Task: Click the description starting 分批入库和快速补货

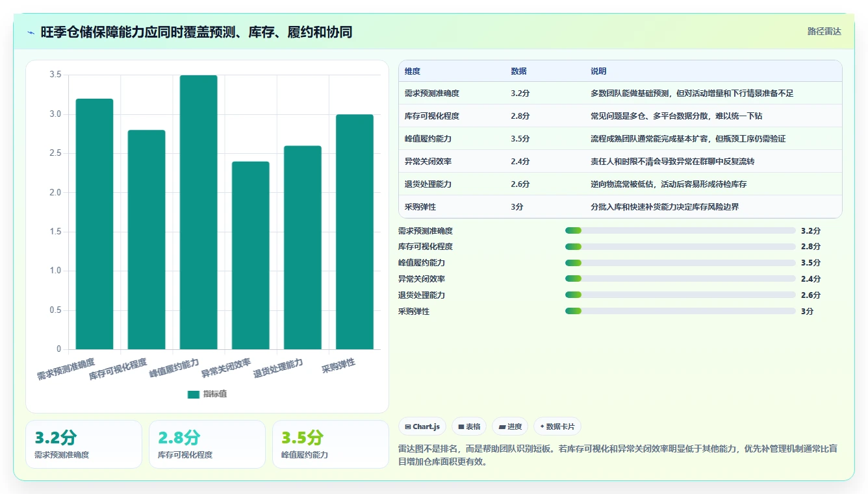Action: pos(665,207)
